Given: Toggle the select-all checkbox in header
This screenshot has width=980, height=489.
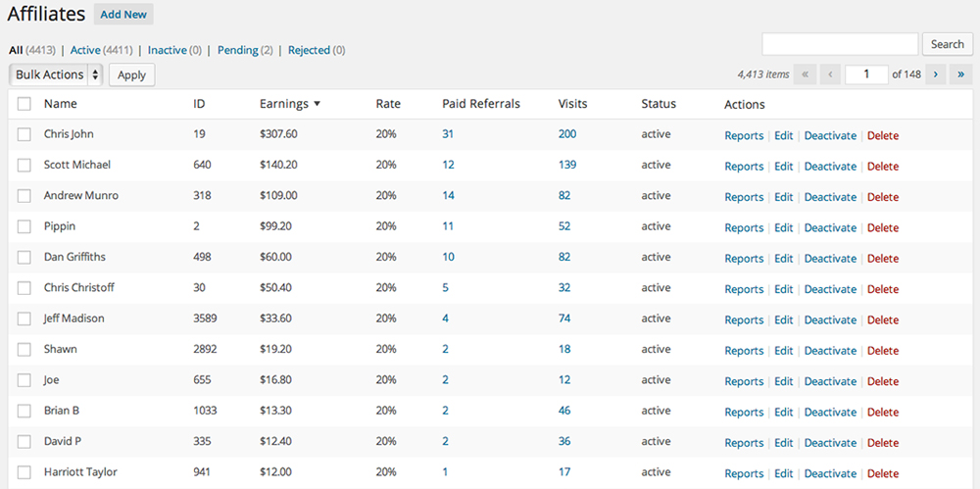Looking at the screenshot, I should coord(24,104).
